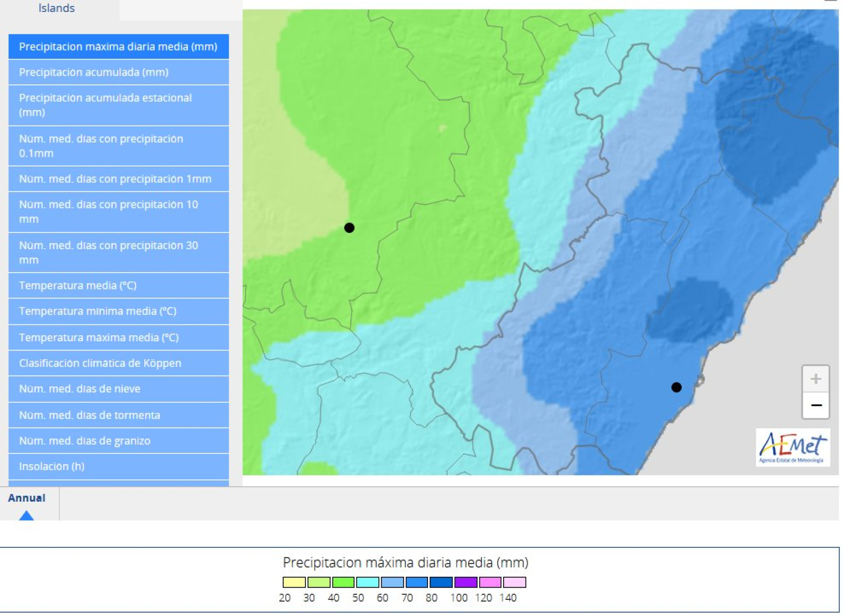Viewport: 844px width, 616px height.
Task: Open Num. med. dias de granizo layer
Action: 119,441
